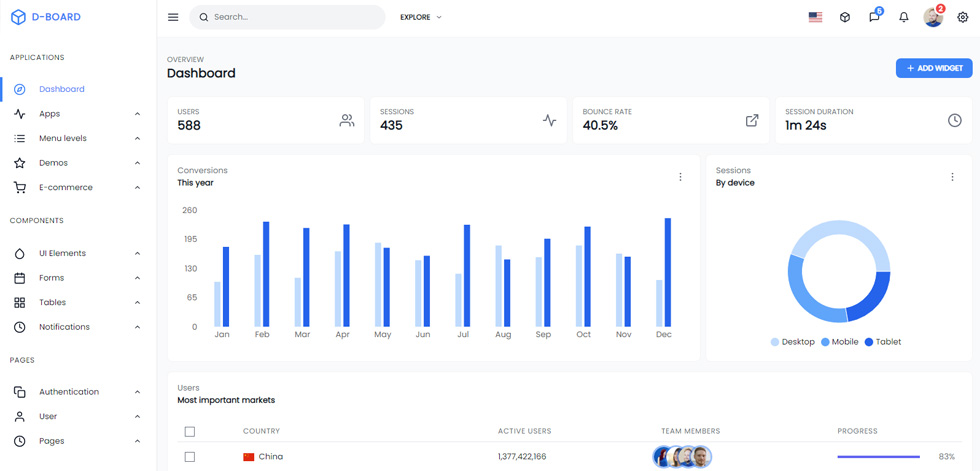Open Conversions chart three-dot menu
980x471 pixels.
(681, 177)
